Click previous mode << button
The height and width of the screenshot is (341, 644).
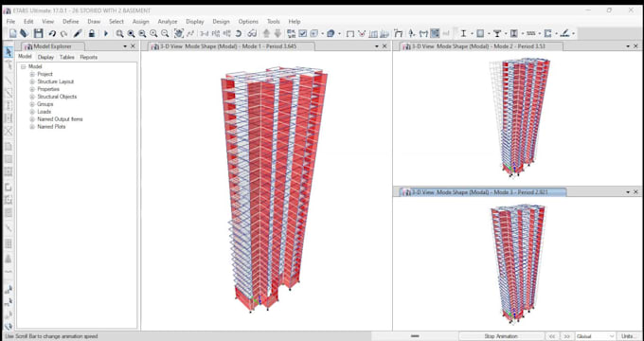(553, 336)
